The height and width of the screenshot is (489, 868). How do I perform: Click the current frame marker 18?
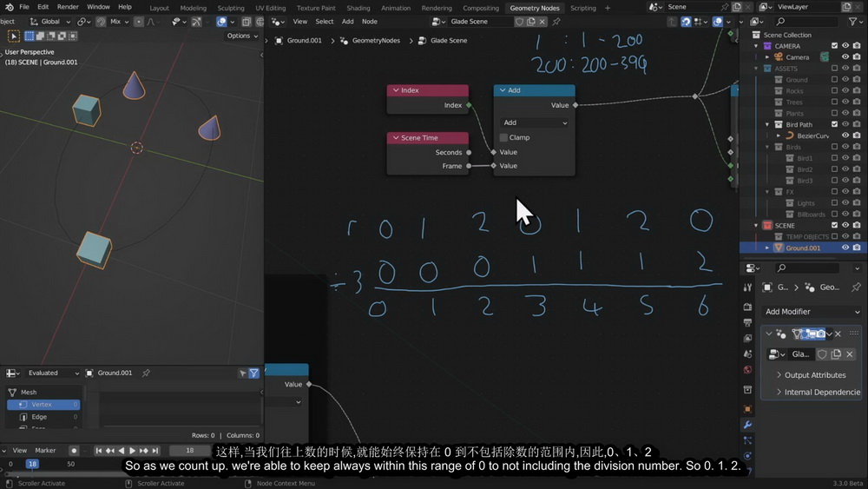click(x=32, y=464)
